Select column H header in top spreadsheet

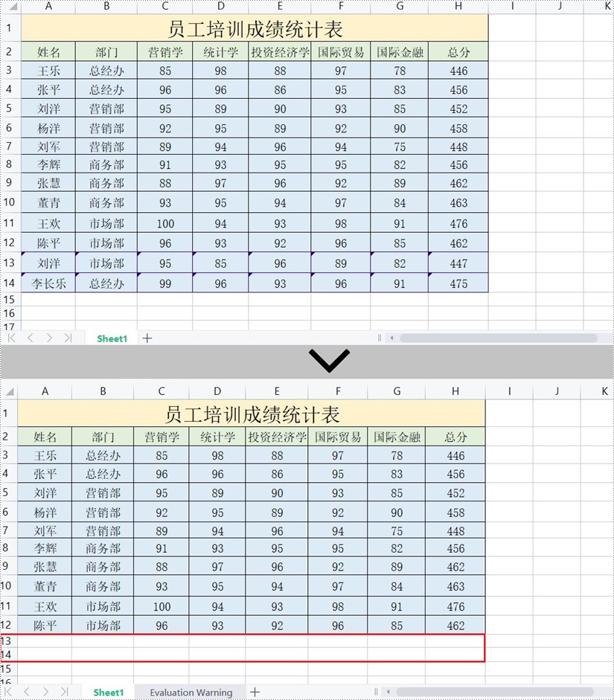458,6
